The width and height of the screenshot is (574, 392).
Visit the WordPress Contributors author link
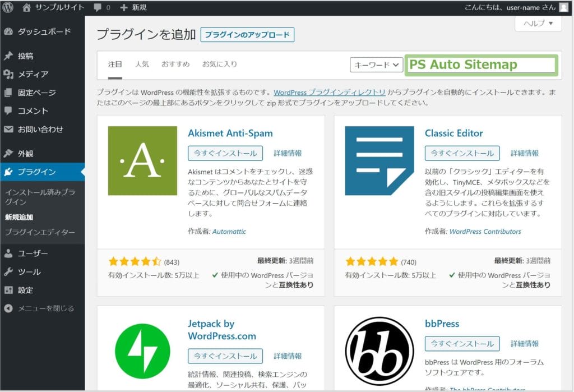[485, 232]
